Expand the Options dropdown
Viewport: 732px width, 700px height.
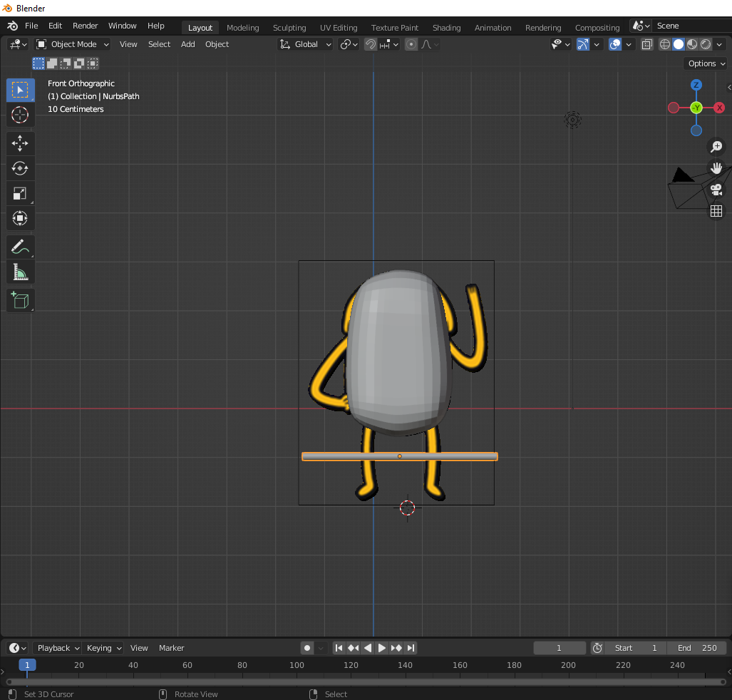point(707,63)
